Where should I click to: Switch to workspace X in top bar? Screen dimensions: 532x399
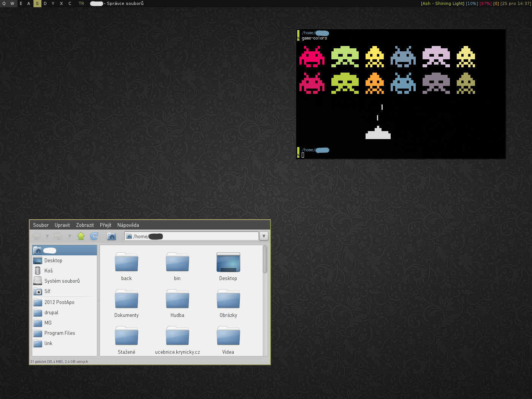tap(62, 3)
